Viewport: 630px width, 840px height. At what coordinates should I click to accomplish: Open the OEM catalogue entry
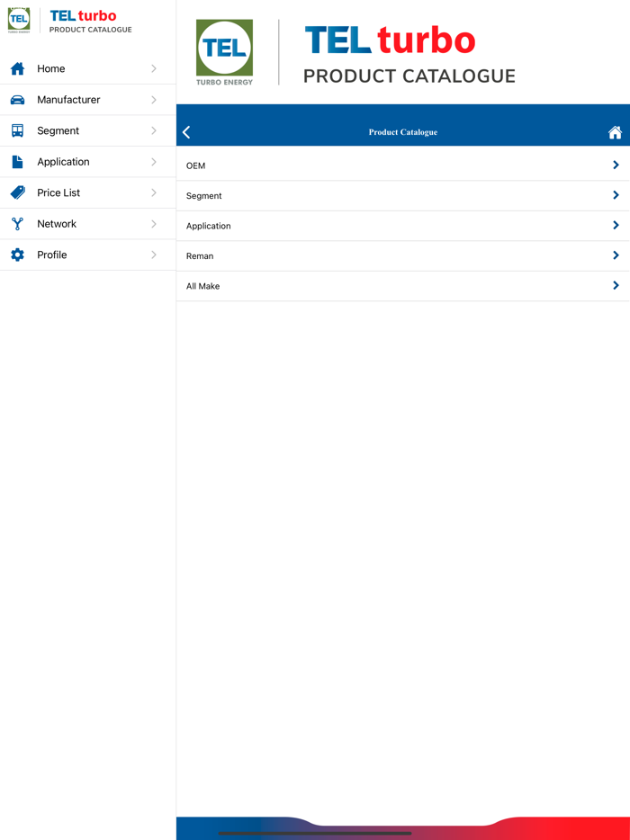coord(403,165)
